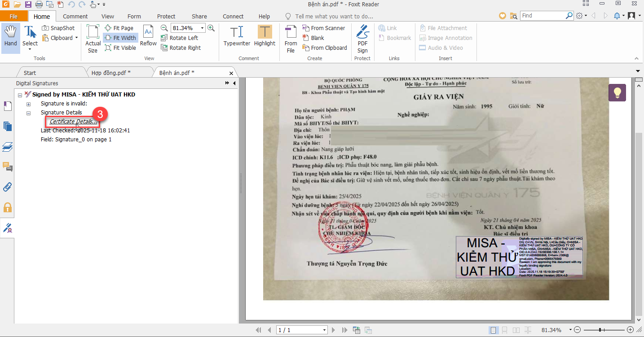Create PDF From Scanner
This screenshot has height=337, width=644.
coord(324,28)
